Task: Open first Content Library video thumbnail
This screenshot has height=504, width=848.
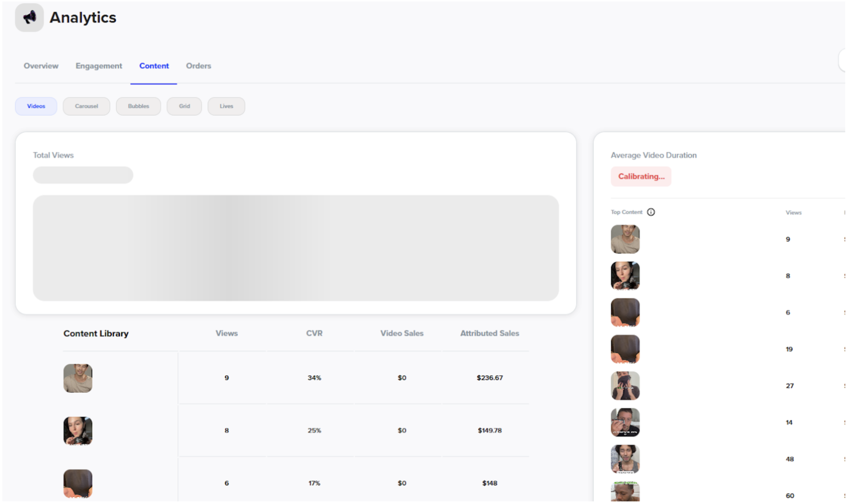Action: coord(78,379)
